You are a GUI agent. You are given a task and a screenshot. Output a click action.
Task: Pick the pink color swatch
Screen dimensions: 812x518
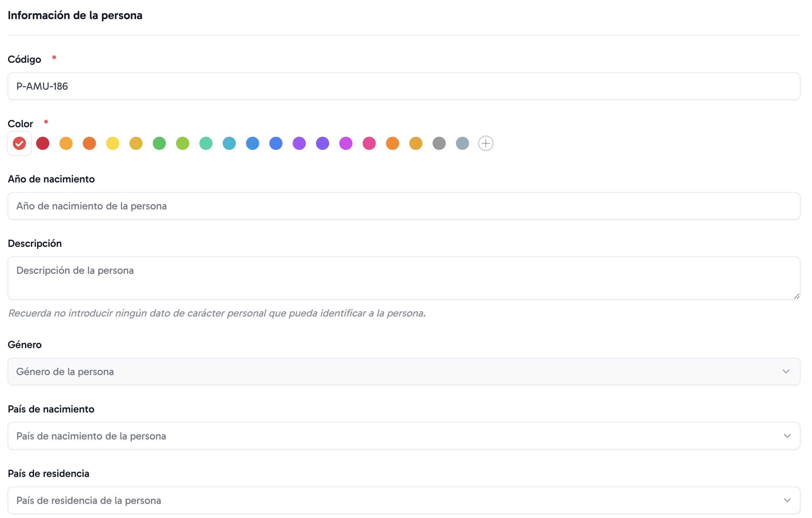point(369,143)
